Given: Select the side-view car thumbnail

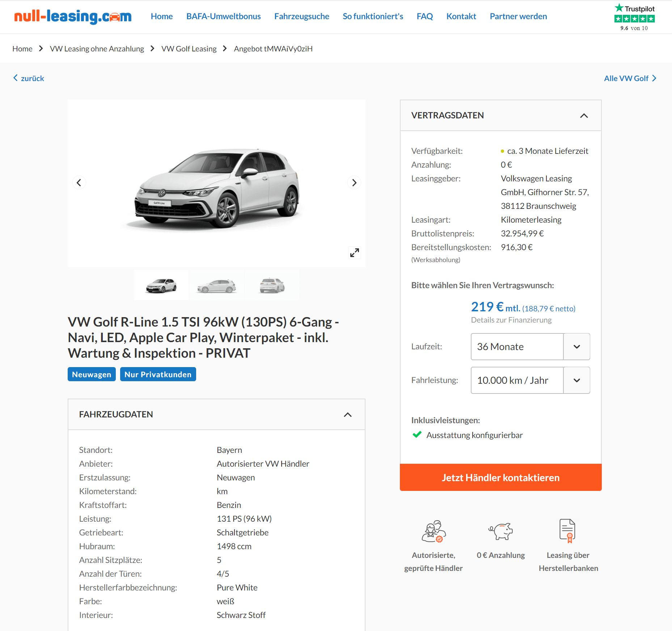Looking at the screenshot, I should coord(217,285).
